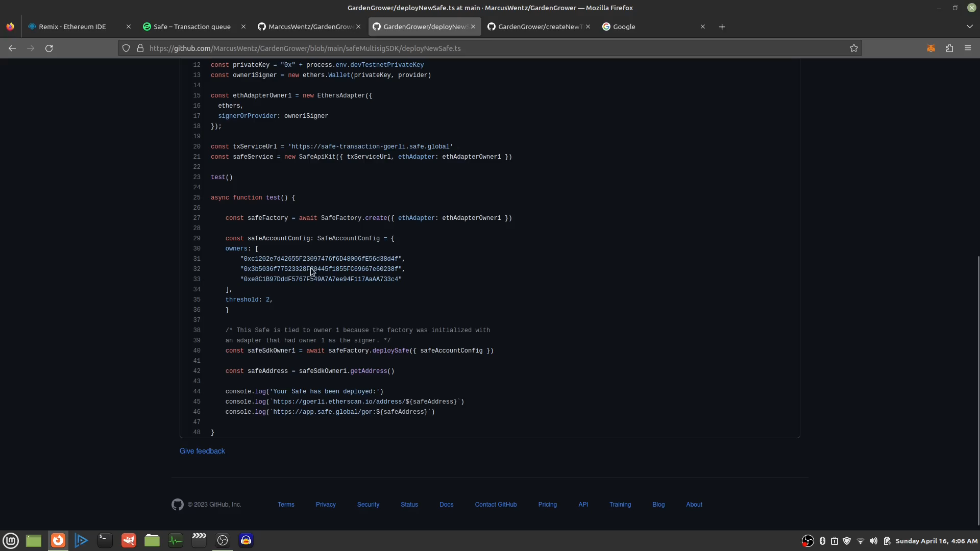Screen dimensions: 980x551
Task: Reload the current page
Action: tap(49, 48)
